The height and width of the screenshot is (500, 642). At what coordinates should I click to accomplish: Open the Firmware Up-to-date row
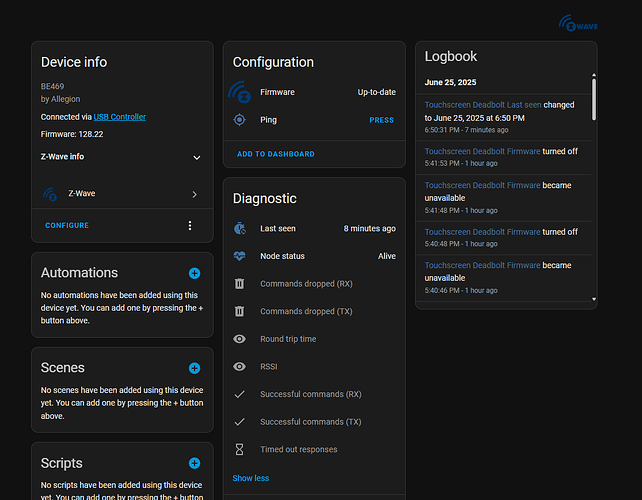point(314,92)
